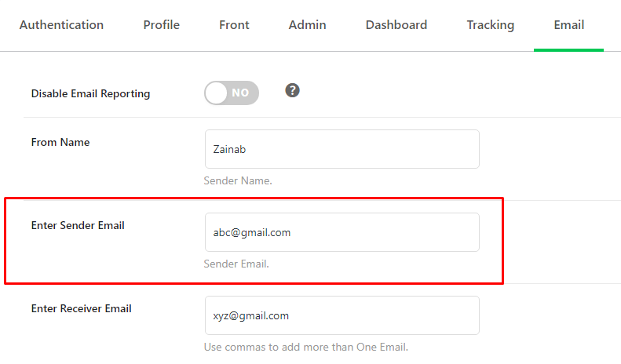Image resolution: width=621 pixels, height=364 pixels.
Task: Click the 'Sender Name.' helper text
Action: click(238, 180)
